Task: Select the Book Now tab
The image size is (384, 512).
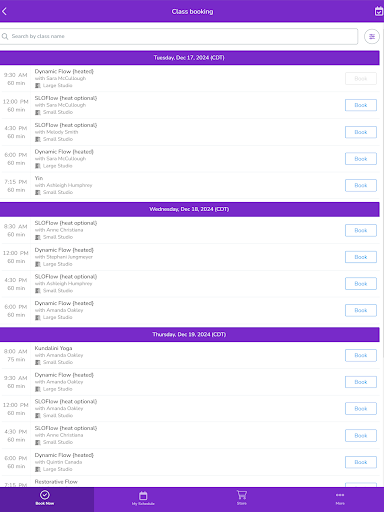Action: coord(45,498)
